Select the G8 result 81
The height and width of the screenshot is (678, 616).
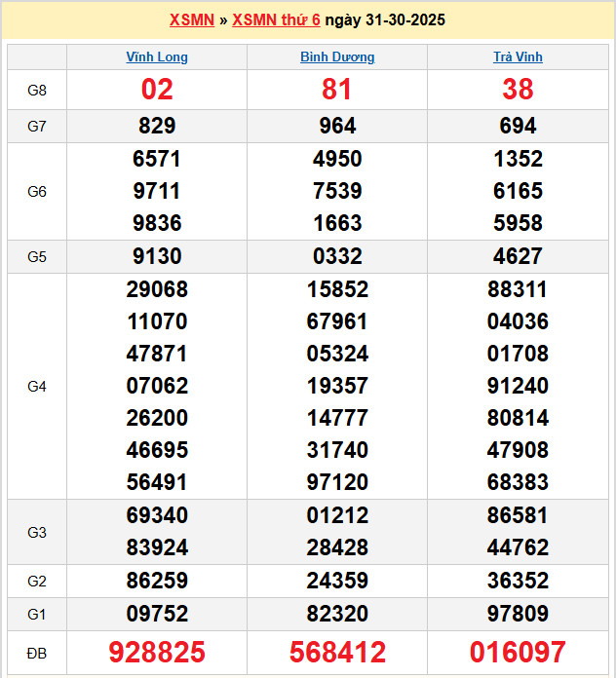point(337,90)
